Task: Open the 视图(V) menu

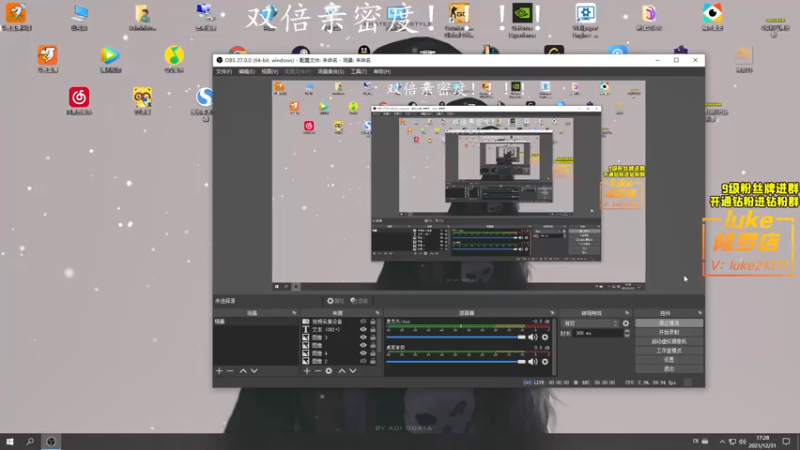Action: (x=270, y=72)
